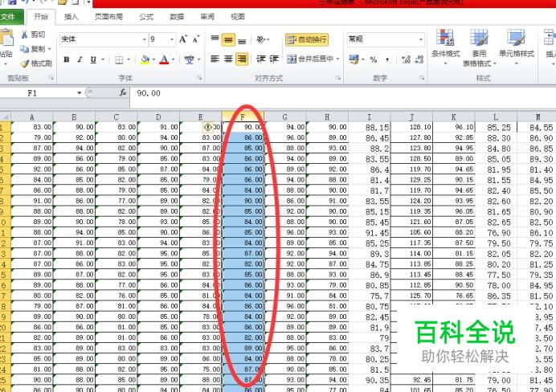Open Conditional Formatting (条件格式)
The image size is (556, 392).
click(445, 47)
